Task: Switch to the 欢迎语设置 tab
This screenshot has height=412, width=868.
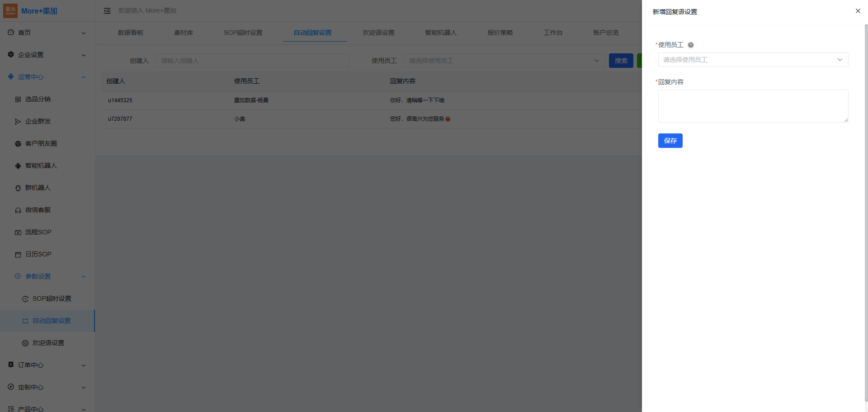Action: coord(378,33)
